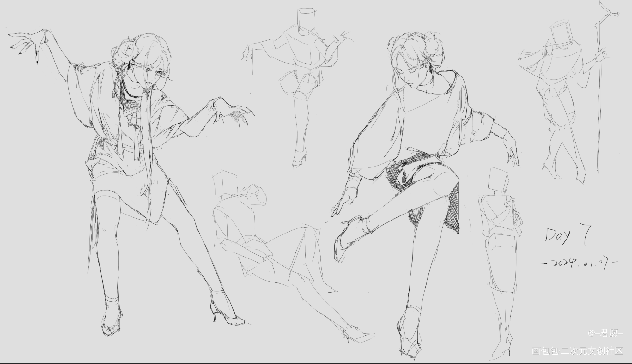
Task: Click box-head of top center gesture sketch
Action: point(307,20)
